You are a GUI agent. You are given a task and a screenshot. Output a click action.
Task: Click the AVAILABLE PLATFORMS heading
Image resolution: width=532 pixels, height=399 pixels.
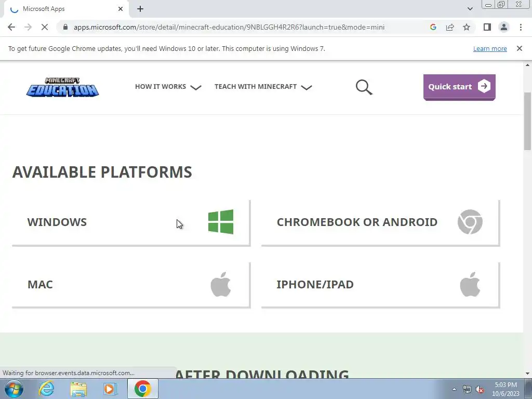(x=102, y=172)
